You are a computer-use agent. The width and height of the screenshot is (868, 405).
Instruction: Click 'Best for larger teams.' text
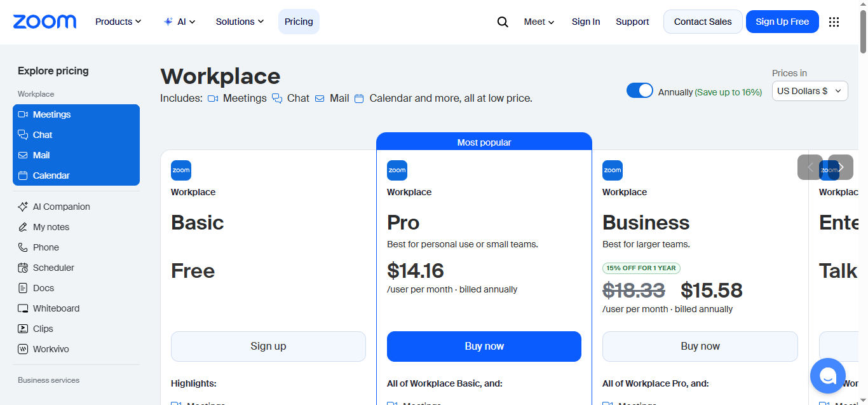[x=646, y=244]
